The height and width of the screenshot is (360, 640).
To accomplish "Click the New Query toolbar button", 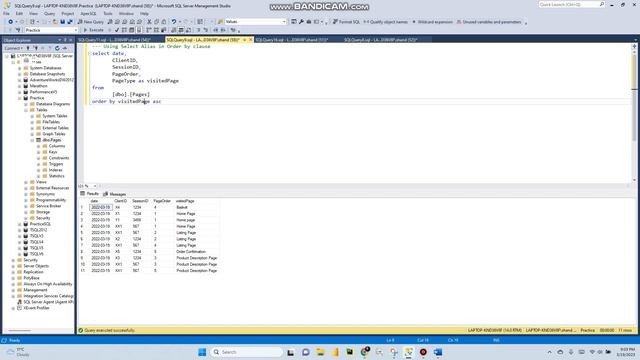I will coord(91,22).
